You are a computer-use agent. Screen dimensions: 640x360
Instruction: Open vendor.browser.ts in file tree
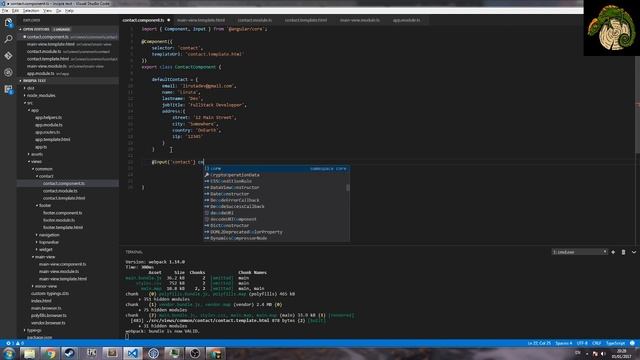point(48,323)
